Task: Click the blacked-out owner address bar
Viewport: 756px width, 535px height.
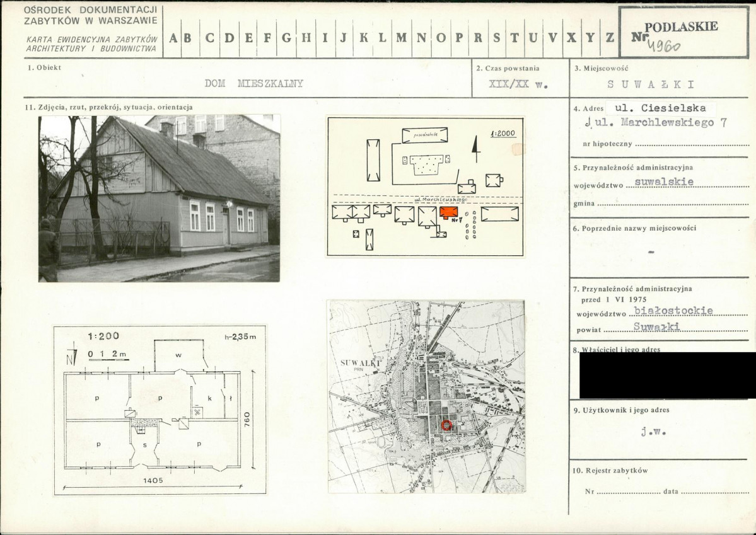Action: coord(667,375)
